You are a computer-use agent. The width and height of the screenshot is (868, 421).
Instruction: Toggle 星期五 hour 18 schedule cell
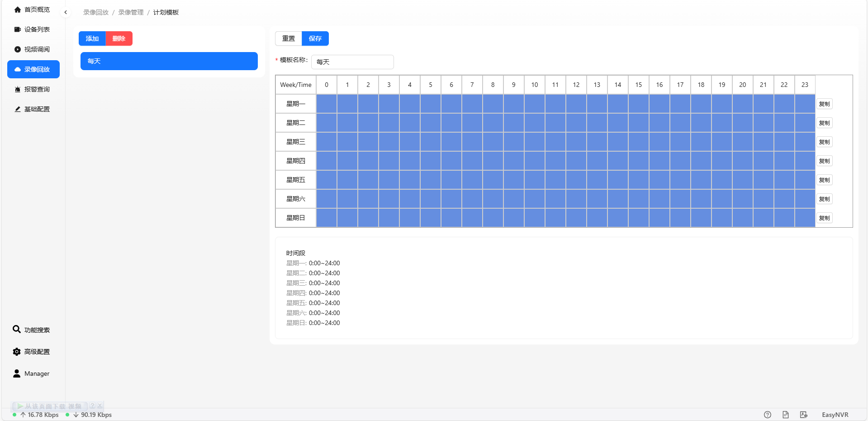(x=701, y=180)
